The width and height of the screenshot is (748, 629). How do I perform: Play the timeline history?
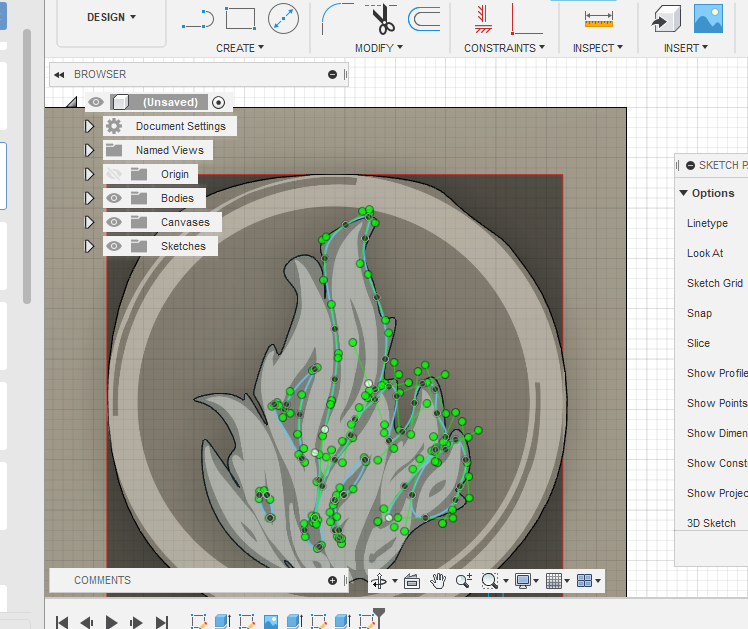click(x=112, y=622)
